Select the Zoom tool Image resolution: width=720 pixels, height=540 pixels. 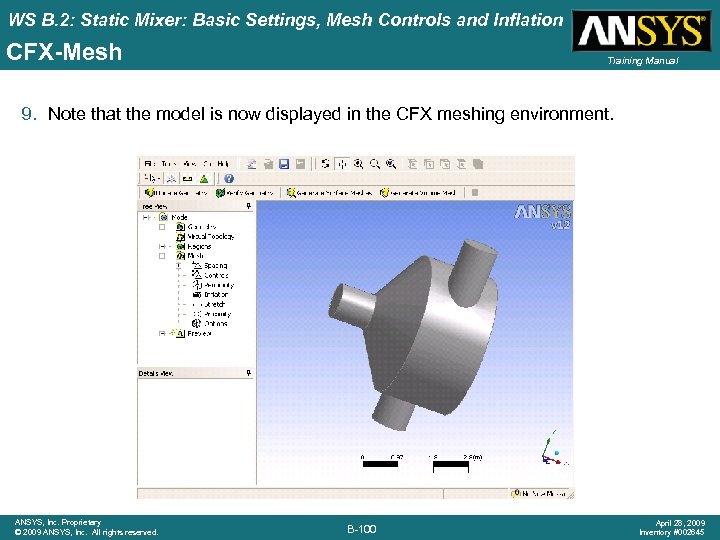359,164
